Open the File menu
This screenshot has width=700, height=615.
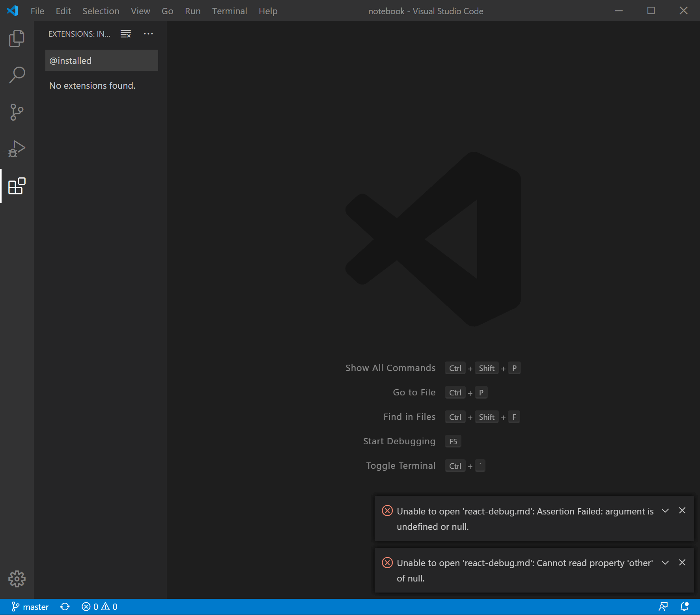[x=37, y=11]
